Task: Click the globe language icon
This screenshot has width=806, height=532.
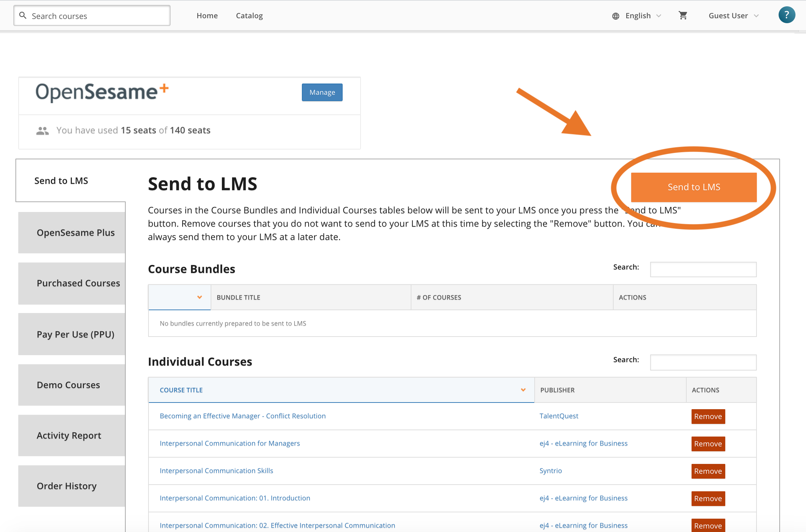Action: click(x=616, y=16)
